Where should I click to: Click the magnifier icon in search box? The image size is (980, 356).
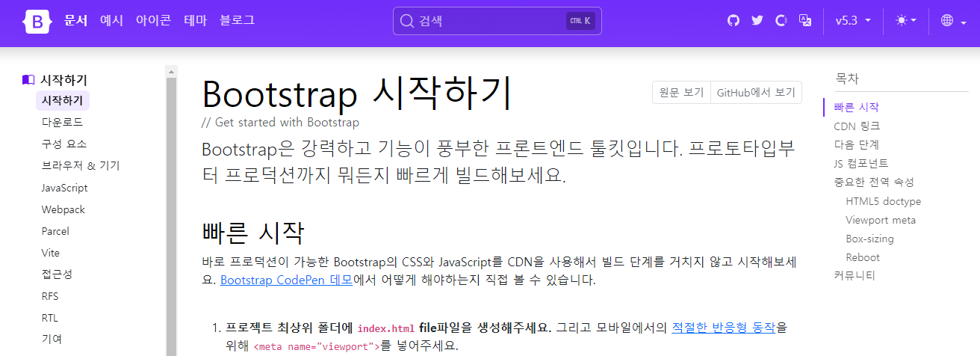point(407,21)
